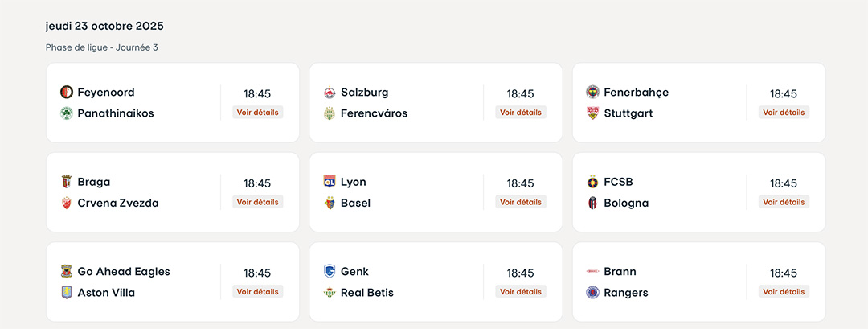Click the Rangers club crest
The image size is (868, 329).
pos(593,293)
